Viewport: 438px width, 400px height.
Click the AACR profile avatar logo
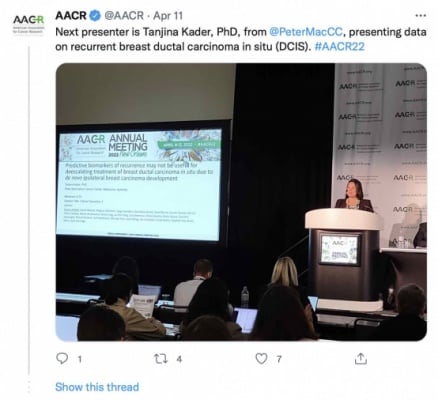[x=28, y=24]
